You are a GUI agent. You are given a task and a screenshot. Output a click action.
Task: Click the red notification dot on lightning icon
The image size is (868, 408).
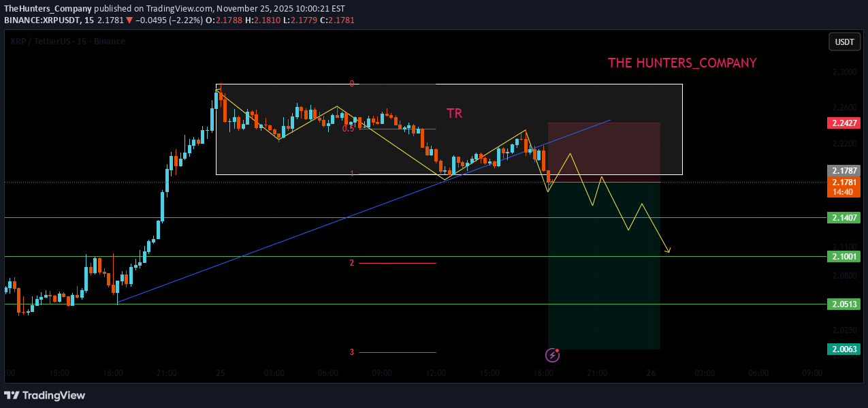click(x=557, y=349)
